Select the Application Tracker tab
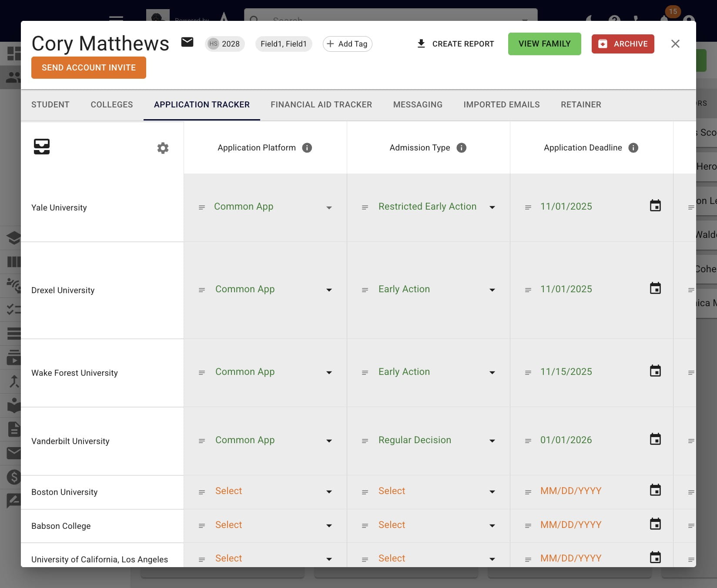Image resolution: width=717 pixels, height=588 pixels. pos(202,105)
